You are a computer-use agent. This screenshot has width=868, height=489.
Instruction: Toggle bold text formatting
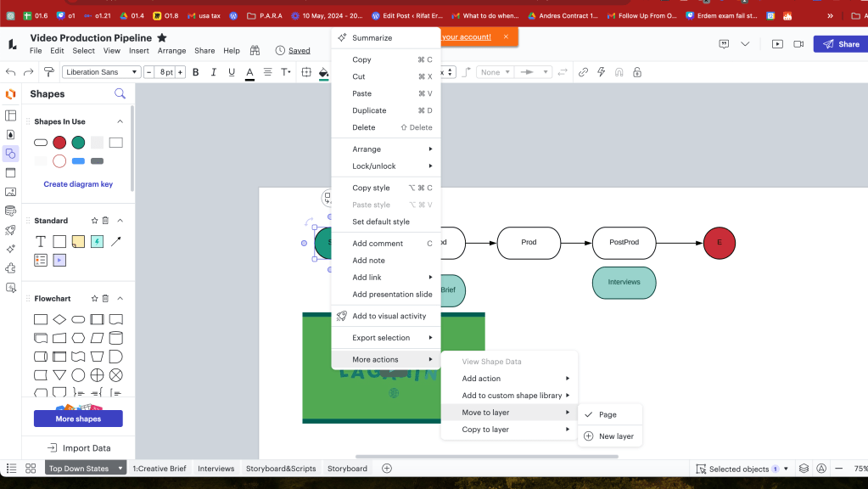point(195,72)
